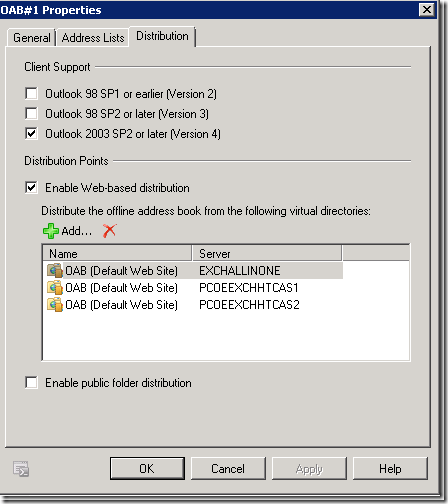Image resolution: width=448 pixels, height=504 pixels.
Task: Switch to the General tab
Action: (31, 38)
